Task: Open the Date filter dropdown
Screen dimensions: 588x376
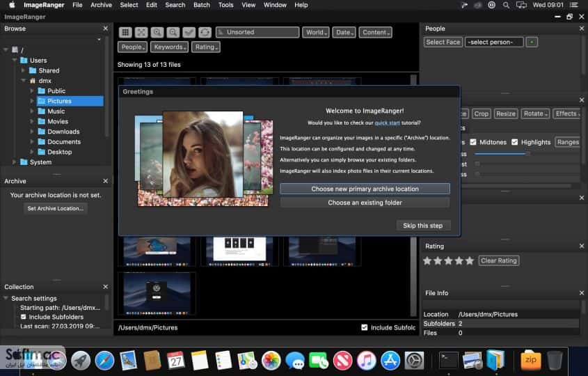Action: tap(344, 32)
